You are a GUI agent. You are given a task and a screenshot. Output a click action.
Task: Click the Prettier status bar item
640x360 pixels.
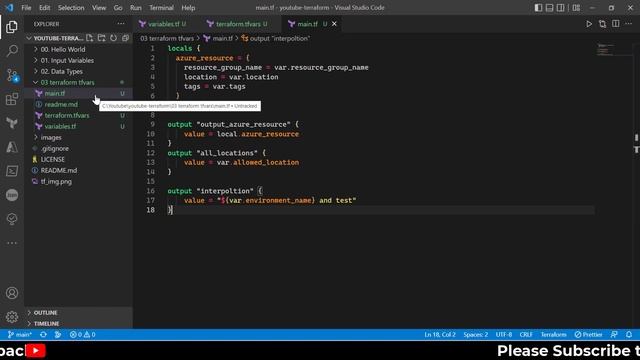click(x=588, y=334)
